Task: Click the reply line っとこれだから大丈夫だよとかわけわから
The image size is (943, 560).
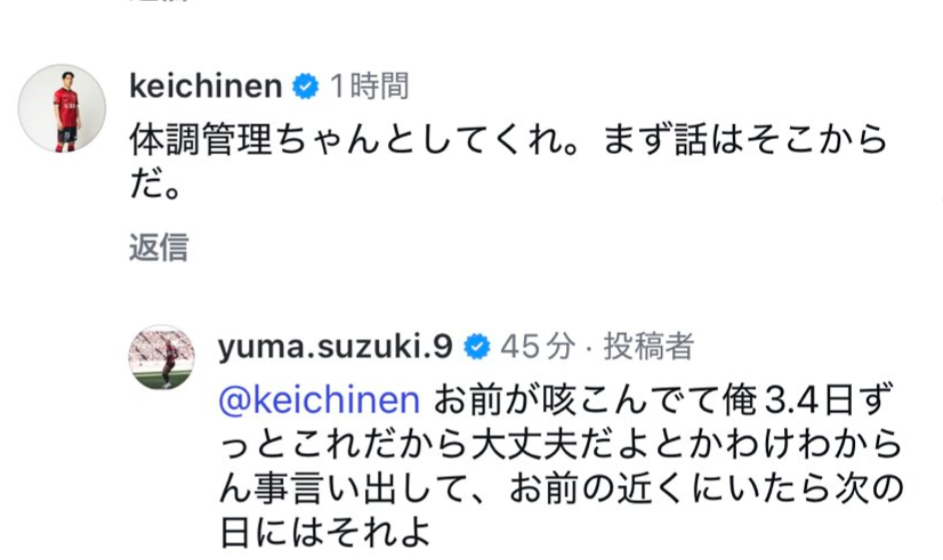Action: (560, 443)
